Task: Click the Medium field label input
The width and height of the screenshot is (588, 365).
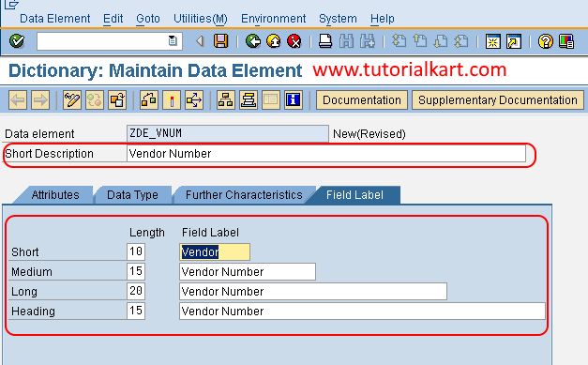Action: point(248,271)
